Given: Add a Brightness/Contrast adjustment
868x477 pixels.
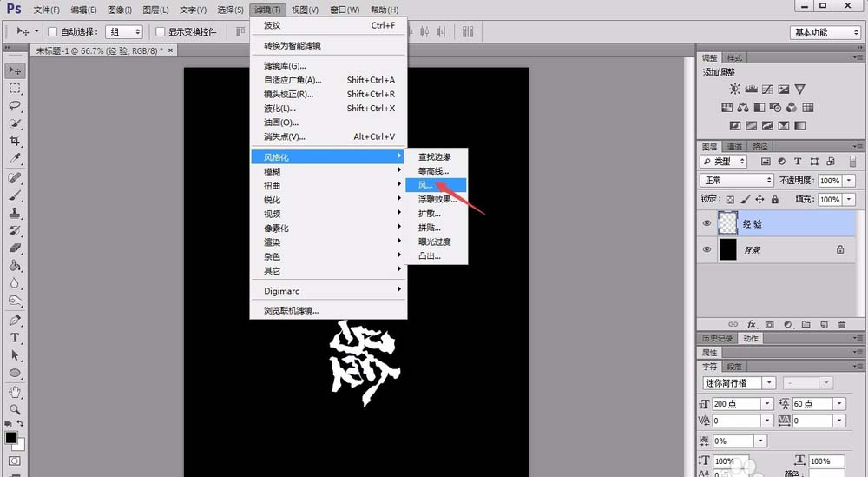Looking at the screenshot, I should 734,89.
